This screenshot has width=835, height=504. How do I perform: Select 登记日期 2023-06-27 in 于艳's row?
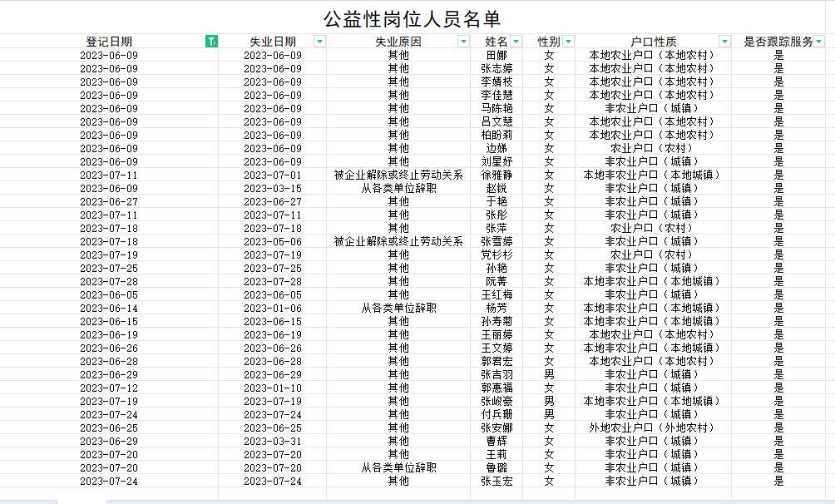tap(109, 202)
